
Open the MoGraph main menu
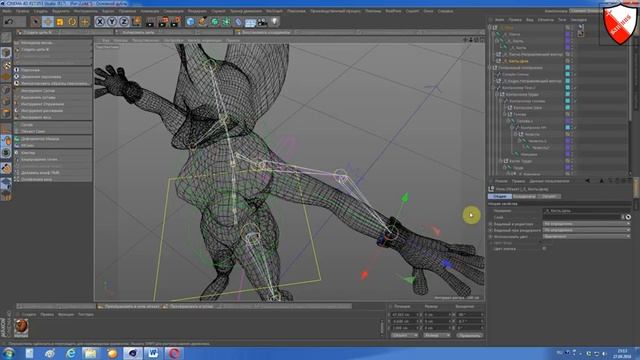pos(274,11)
